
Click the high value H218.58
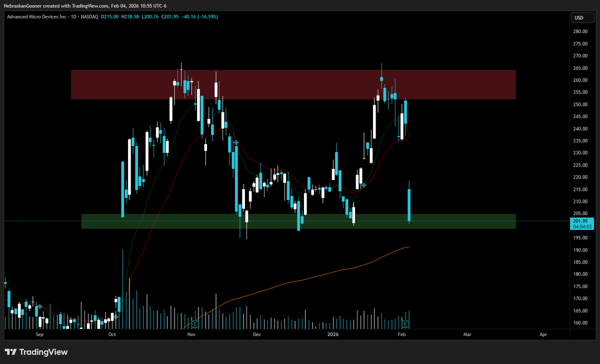coord(130,17)
